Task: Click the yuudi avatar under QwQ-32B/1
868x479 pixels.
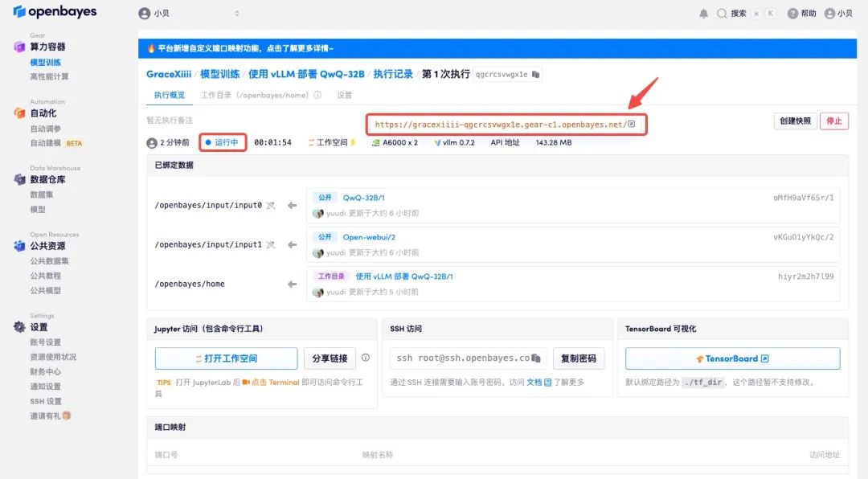Action: (317, 213)
